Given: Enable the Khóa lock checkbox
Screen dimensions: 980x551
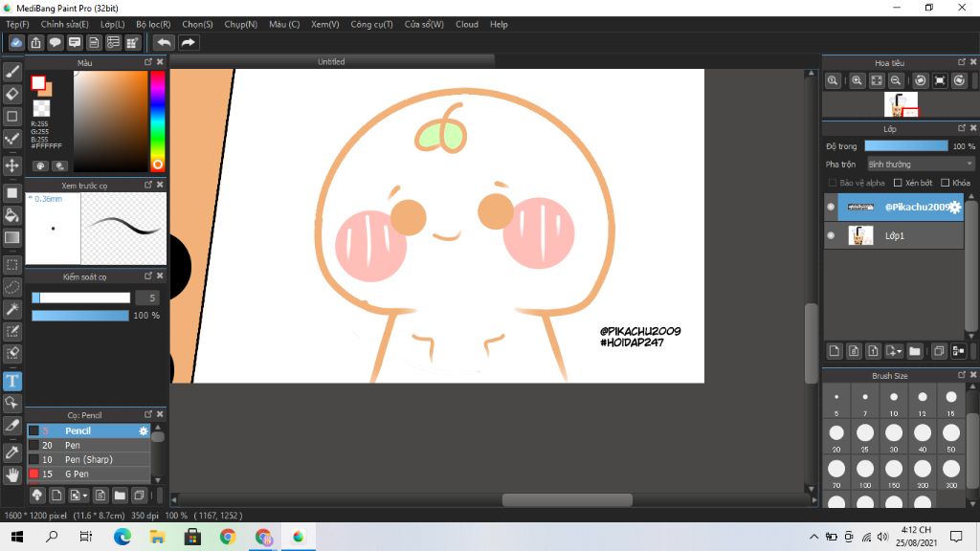Looking at the screenshot, I should click(x=945, y=183).
